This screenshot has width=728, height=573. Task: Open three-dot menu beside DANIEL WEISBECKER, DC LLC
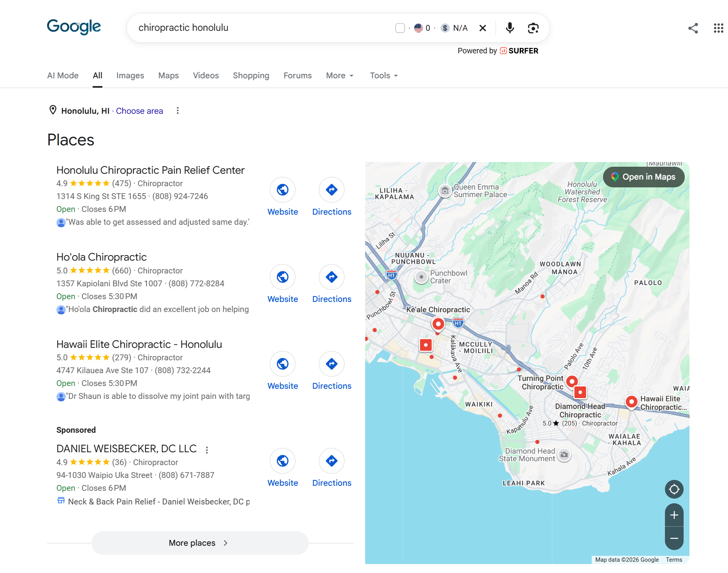(x=207, y=450)
